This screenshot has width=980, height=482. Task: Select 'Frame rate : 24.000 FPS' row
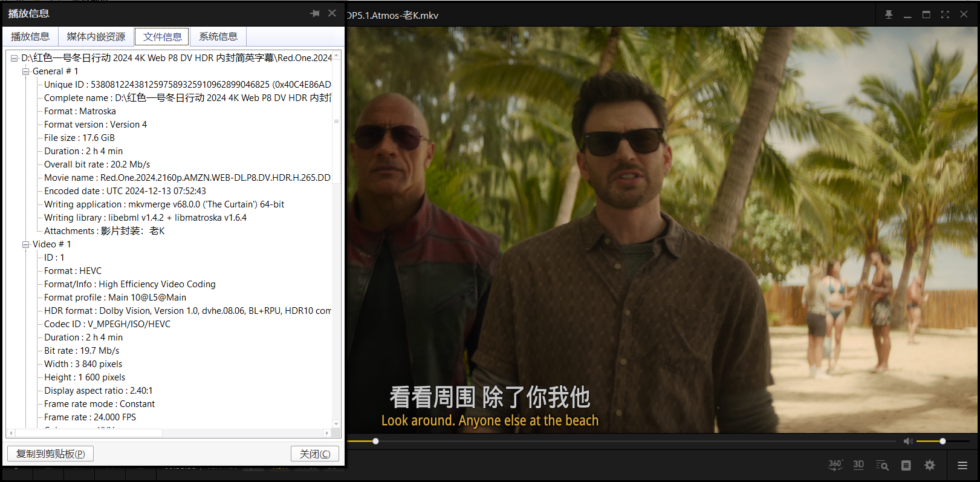pyautogui.click(x=90, y=417)
